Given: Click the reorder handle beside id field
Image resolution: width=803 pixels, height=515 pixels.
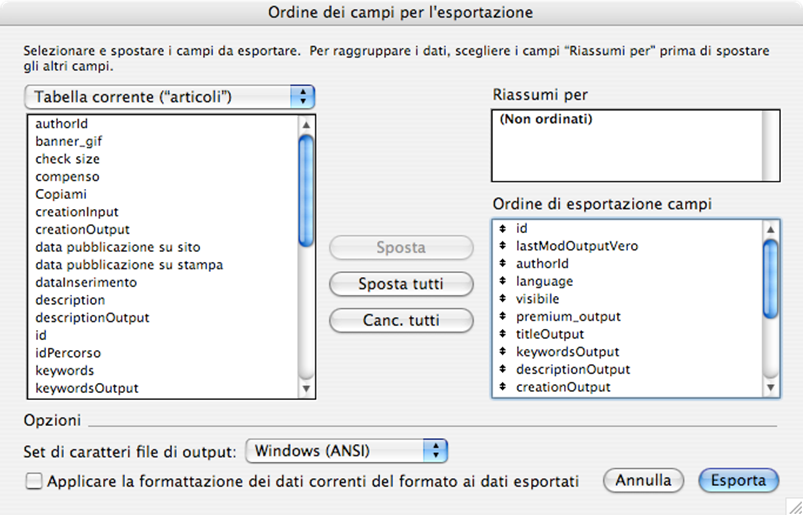Looking at the screenshot, I should coord(502,228).
